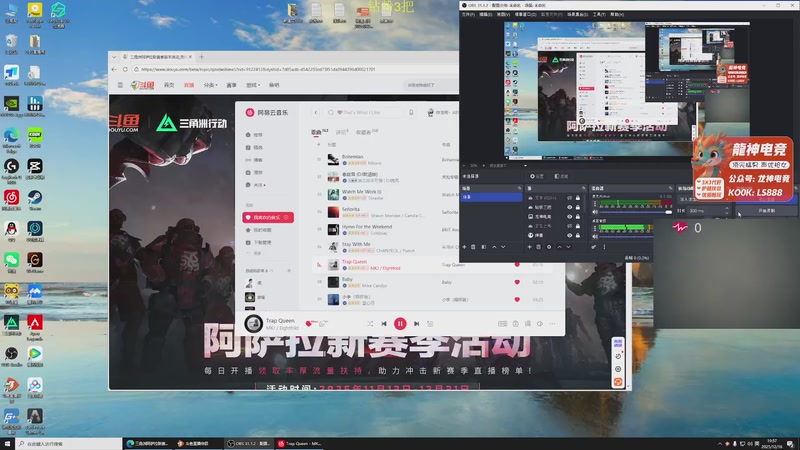Open the highlighted red liked-music sidebar item
800x450 pixels.
(x=268, y=217)
